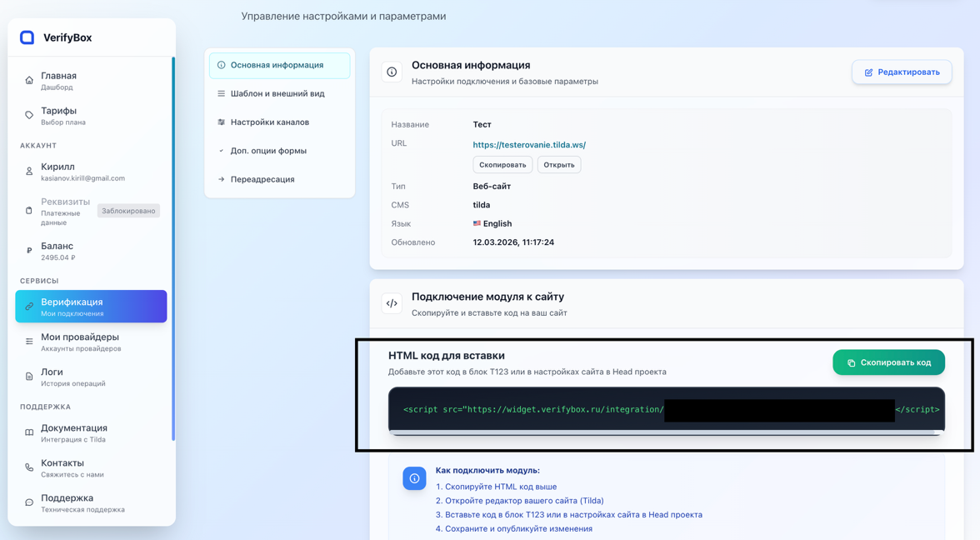Click step 1. Скопируйте HTML код выше
980x540 pixels.
(497, 487)
